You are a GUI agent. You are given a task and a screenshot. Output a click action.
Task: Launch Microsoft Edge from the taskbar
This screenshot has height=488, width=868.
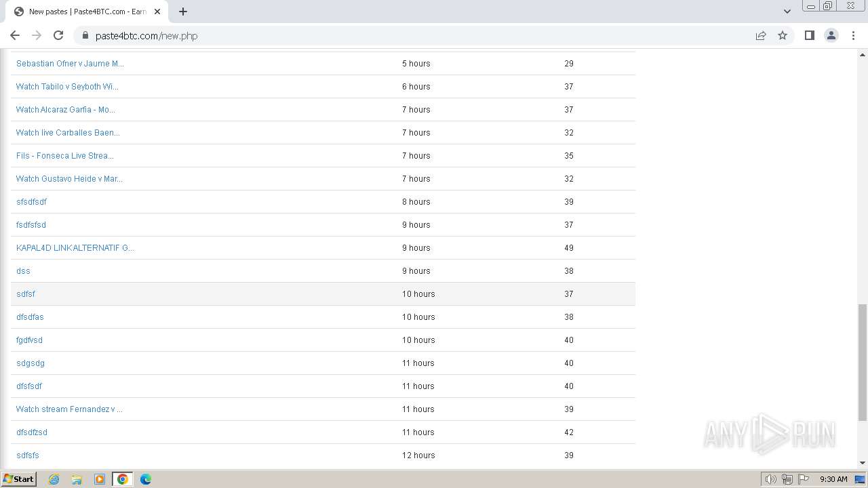[146, 479]
